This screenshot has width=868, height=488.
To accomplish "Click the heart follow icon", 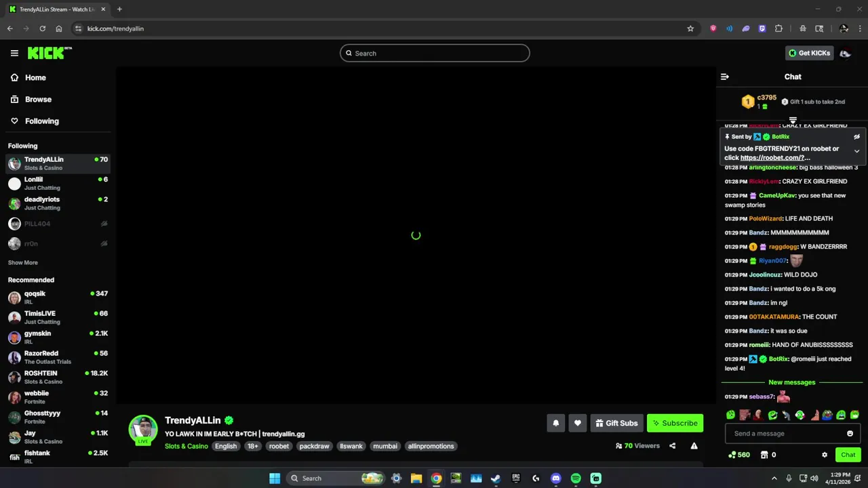I will [x=577, y=423].
